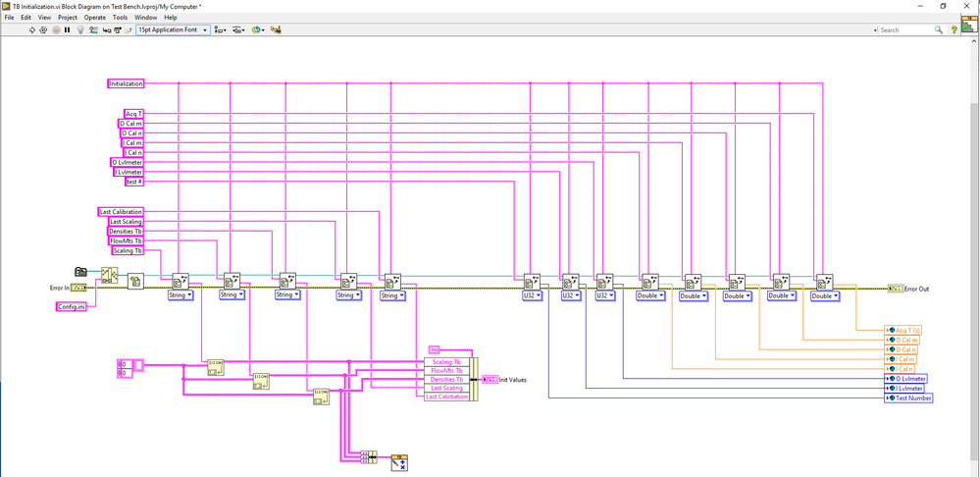Click the Search field in the toolbar
This screenshot has height=477, width=980.
tap(905, 29)
